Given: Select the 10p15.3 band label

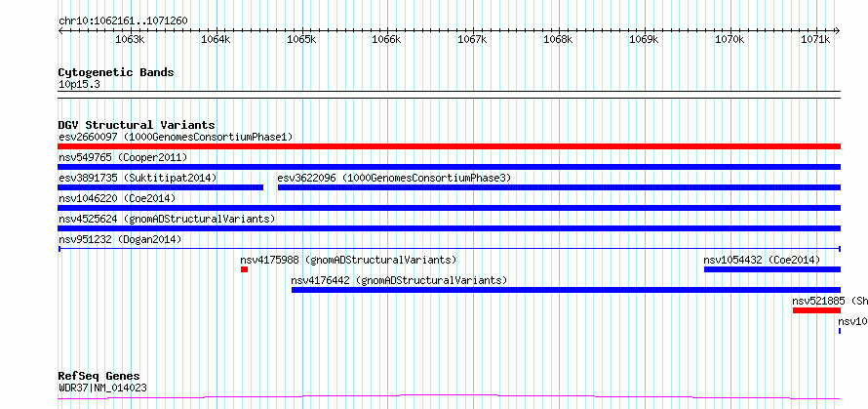Looking at the screenshot, I should (79, 85).
